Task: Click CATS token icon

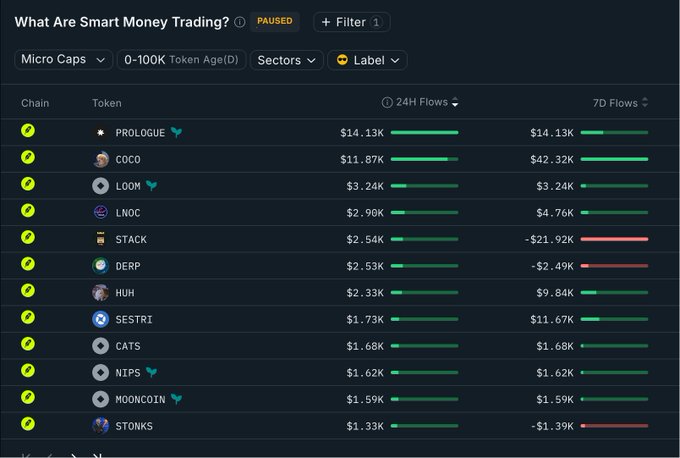Action: pyautogui.click(x=101, y=346)
